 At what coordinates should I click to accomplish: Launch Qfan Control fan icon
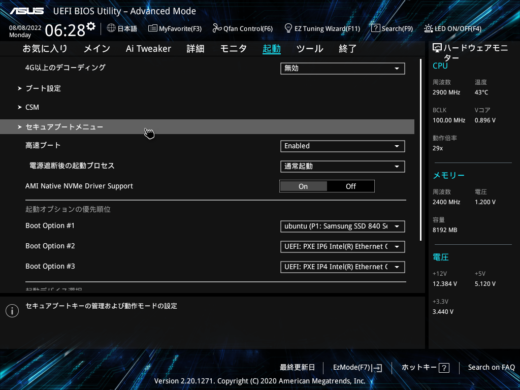point(217,28)
